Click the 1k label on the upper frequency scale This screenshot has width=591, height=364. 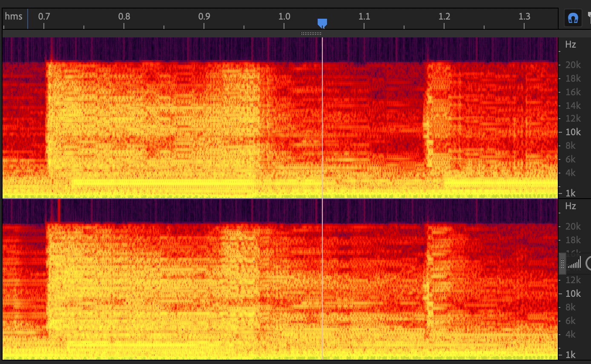click(570, 193)
